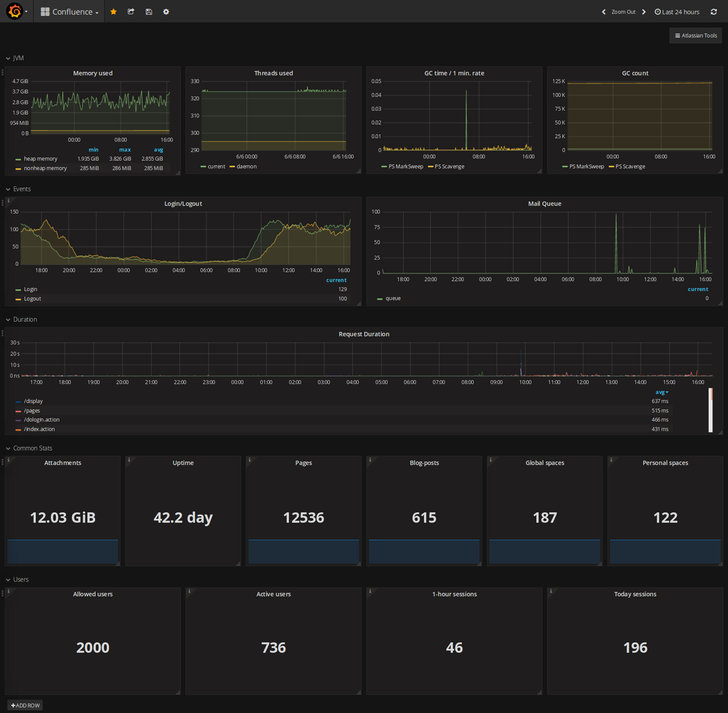
Task: Click the share dashboard icon
Action: (x=131, y=11)
